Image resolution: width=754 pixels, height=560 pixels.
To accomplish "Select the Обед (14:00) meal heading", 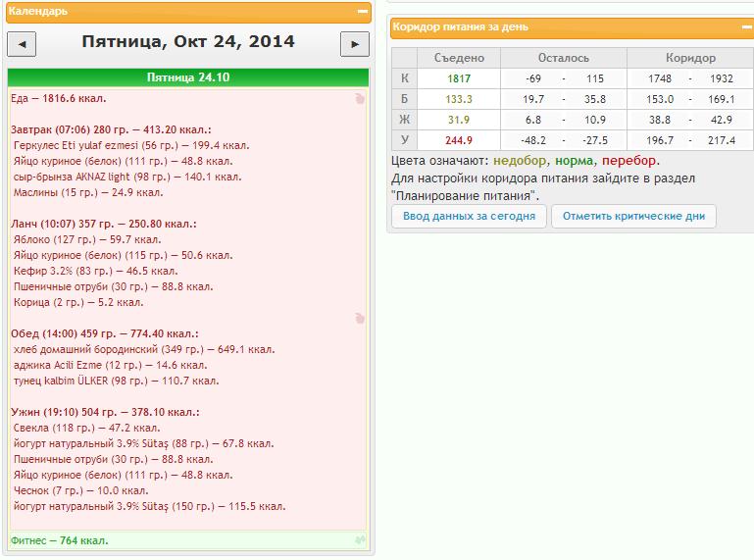I will pyautogui.click(x=105, y=333).
